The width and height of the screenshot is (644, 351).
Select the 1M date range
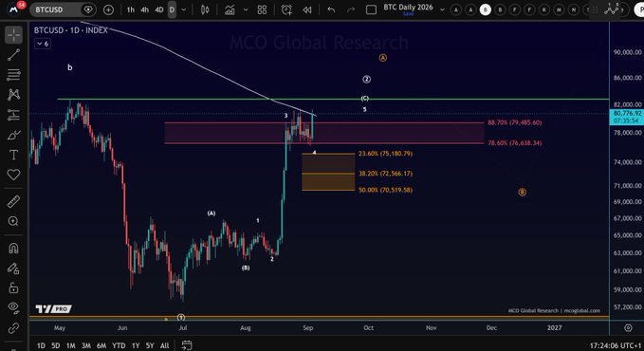point(70,345)
